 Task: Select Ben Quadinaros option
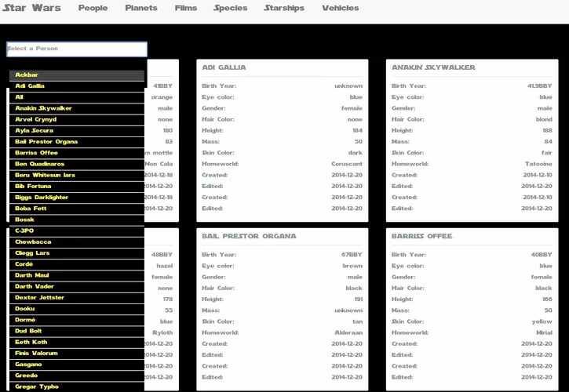[x=77, y=164]
